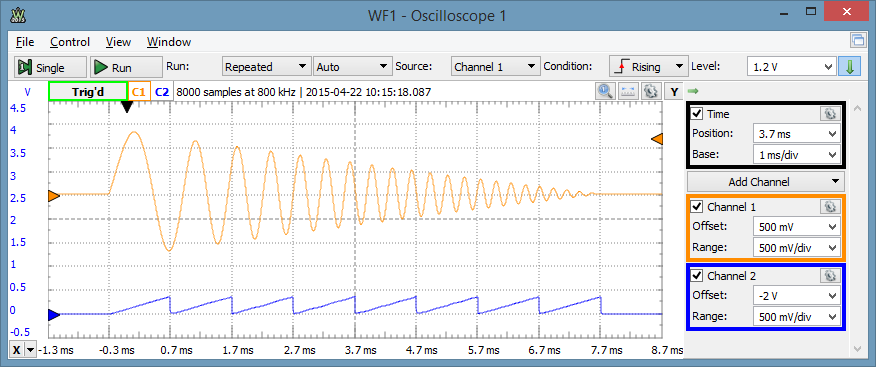Open the Channel 1 settings gear icon
876x367 pixels.
(x=829, y=207)
